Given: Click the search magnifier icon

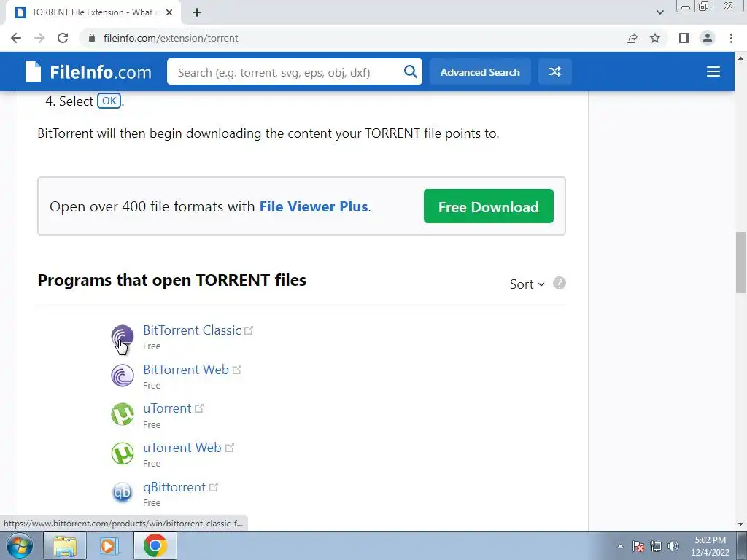Looking at the screenshot, I should (410, 71).
